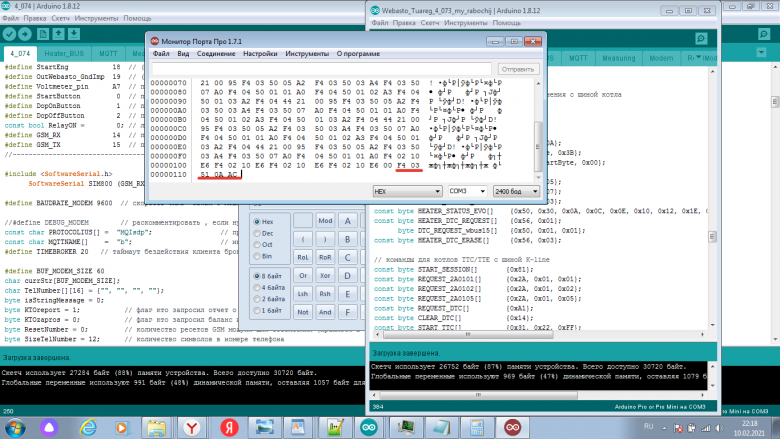
Task: Open Yandex Browser from the taskbar
Action: pos(191,427)
